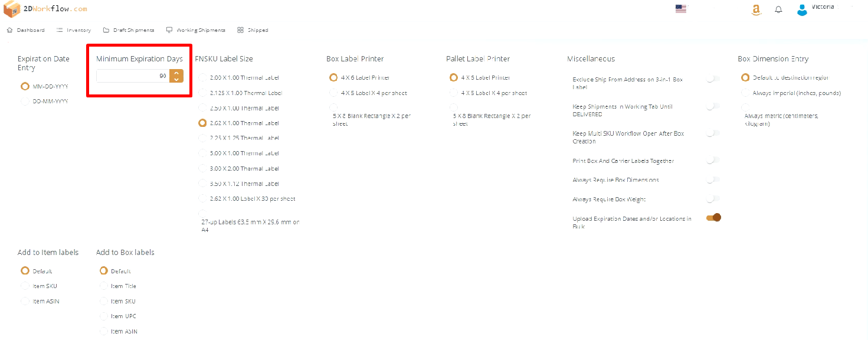Open the notifications bell
868x340 pixels.
(x=778, y=10)
